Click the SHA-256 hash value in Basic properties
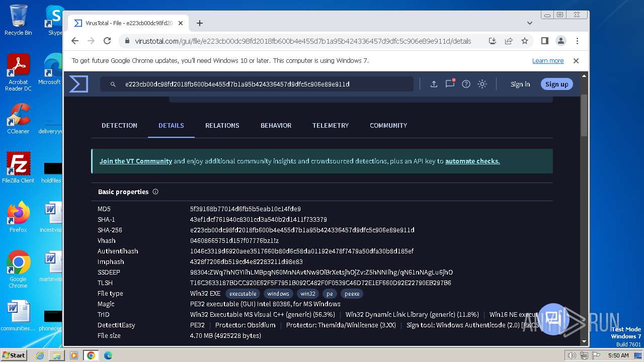This screenshot has height=362, width=644. [x=302, y=230]
